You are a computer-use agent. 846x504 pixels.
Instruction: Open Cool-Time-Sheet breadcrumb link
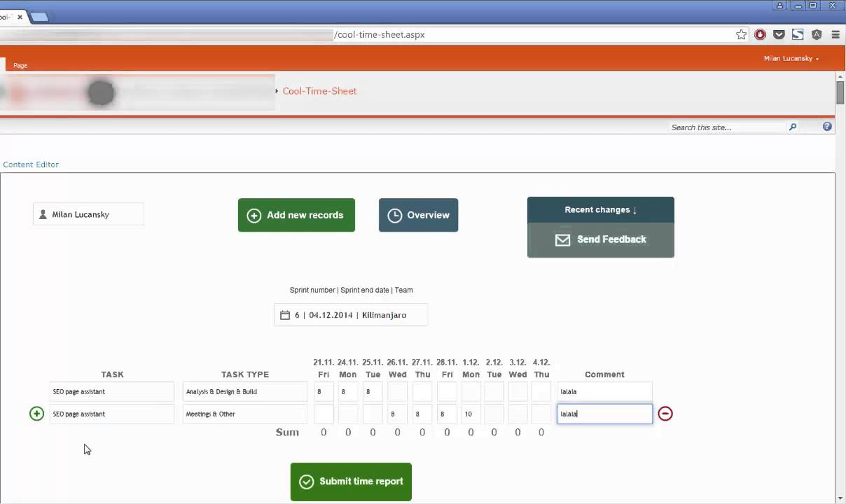click(x=319, y=91)
